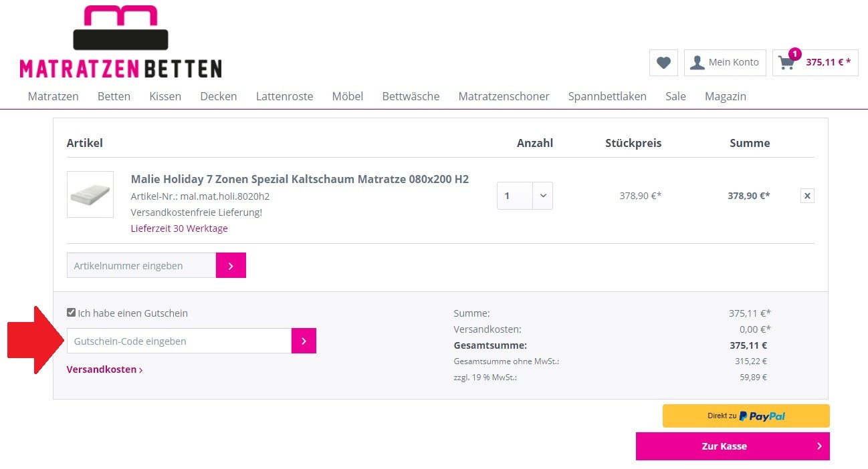The height and width of the screenshot is (469, 868).
Task: Open the Magazin menu
Action: pos(726,96)
